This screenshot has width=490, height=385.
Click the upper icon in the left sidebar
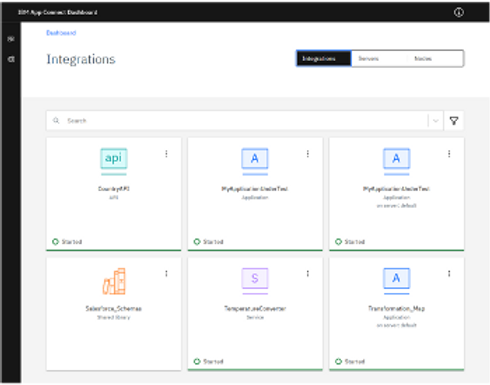[11, 39]
